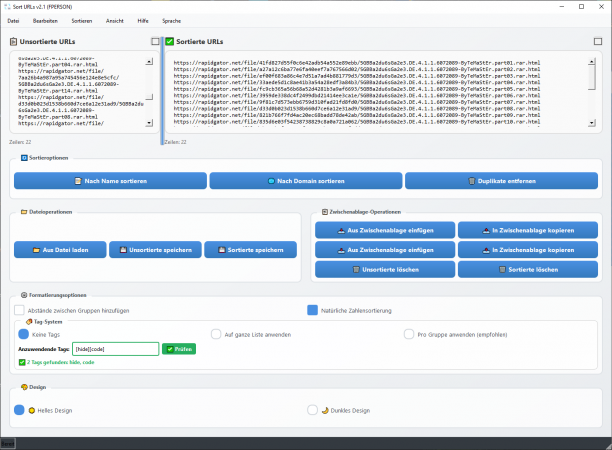
Task: Click the scroll-up arrow of Unsortierte URLs list
Action: tap(149, 61)
